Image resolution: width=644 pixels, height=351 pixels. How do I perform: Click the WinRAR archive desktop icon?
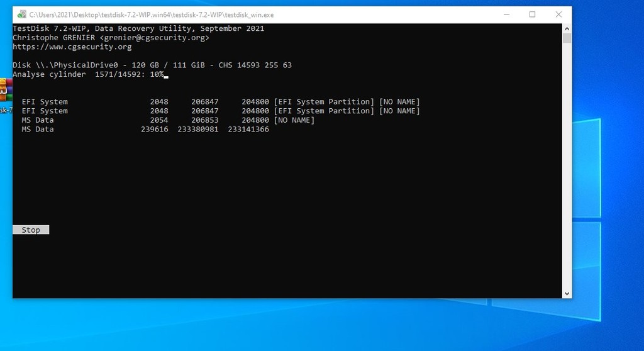(x=6, y=90)
